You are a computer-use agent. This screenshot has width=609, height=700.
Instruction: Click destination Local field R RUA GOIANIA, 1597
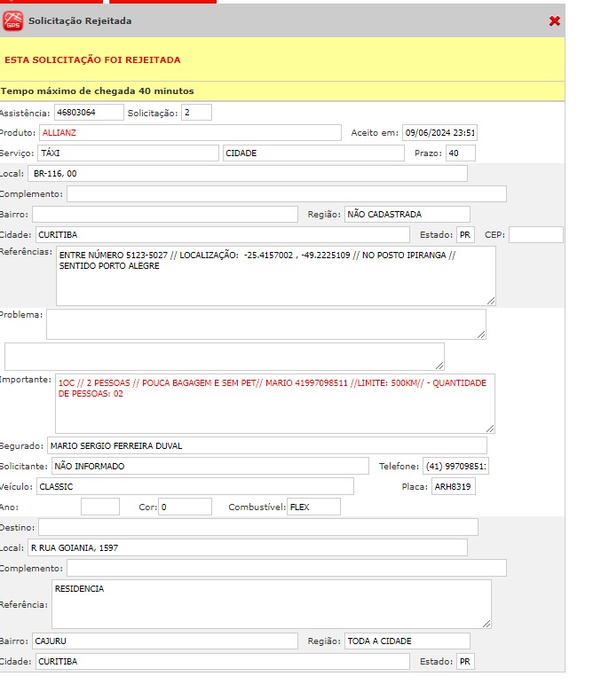248,547
